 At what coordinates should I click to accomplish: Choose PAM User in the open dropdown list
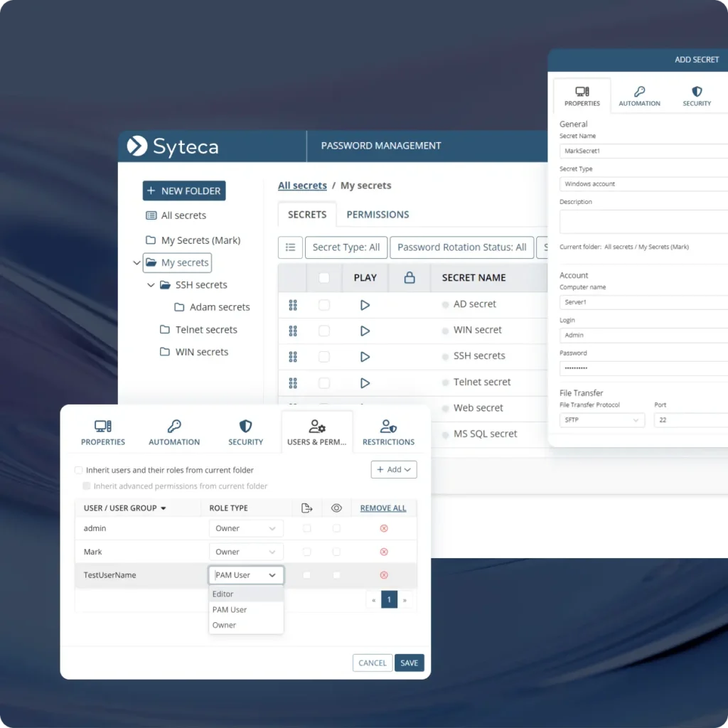246,609
